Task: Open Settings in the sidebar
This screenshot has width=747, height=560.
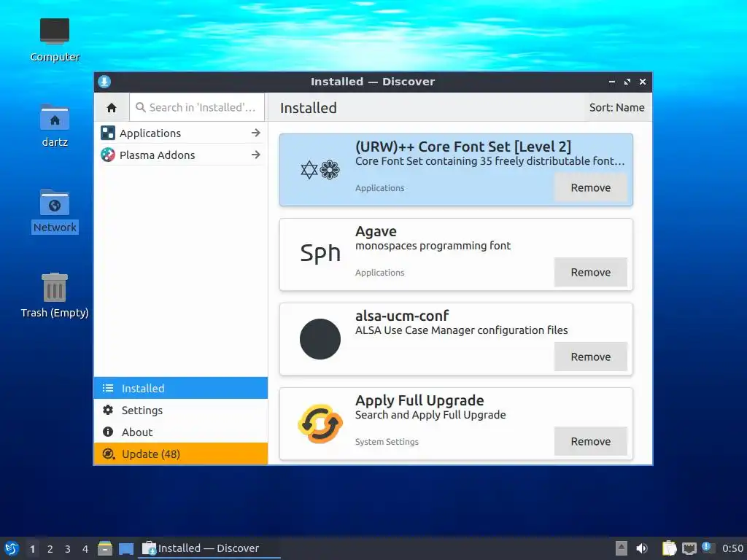Action: [181, 410]
